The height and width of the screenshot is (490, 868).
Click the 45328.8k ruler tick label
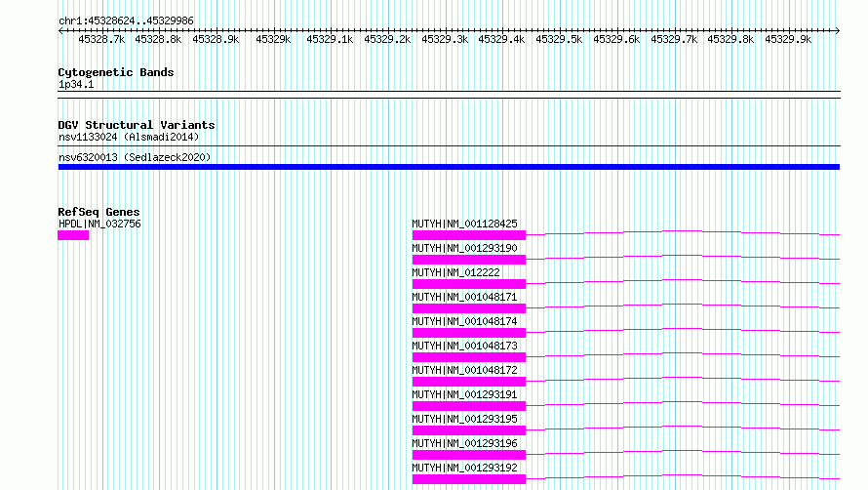click(158, 39)
